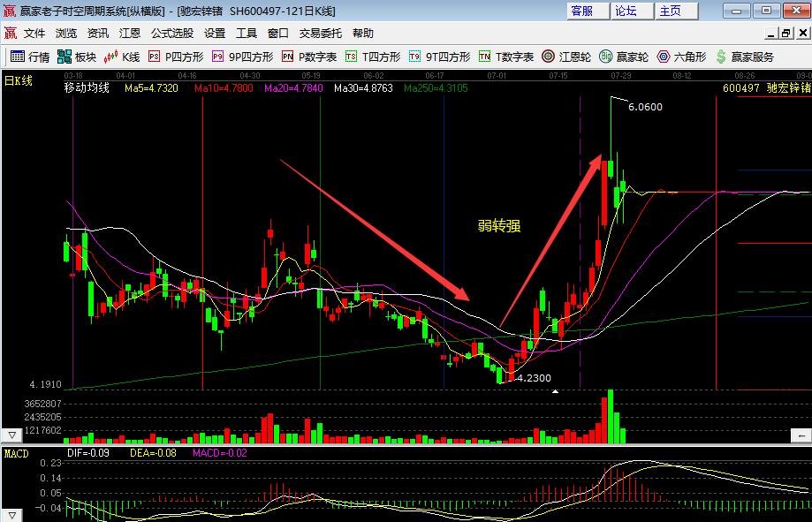The image size is (812, 522).
Task: Select the Ma20=4.7840 value
Action: (293, 88)
